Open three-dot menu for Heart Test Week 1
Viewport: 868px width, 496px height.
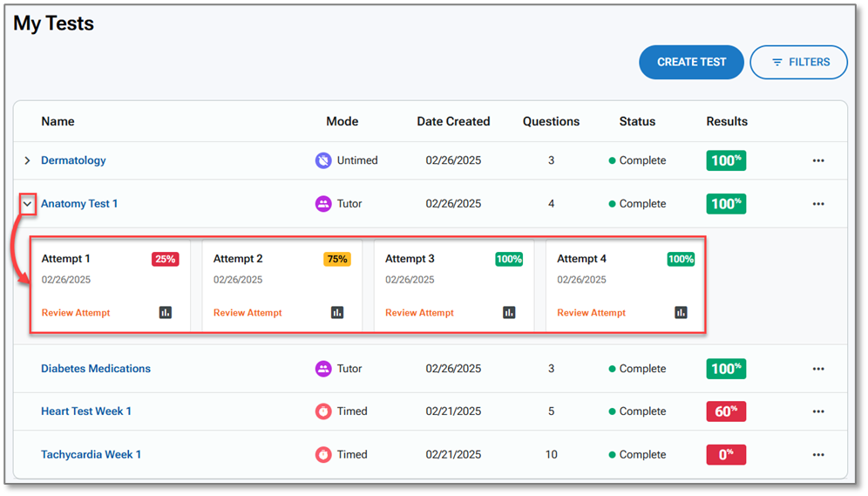817,411
